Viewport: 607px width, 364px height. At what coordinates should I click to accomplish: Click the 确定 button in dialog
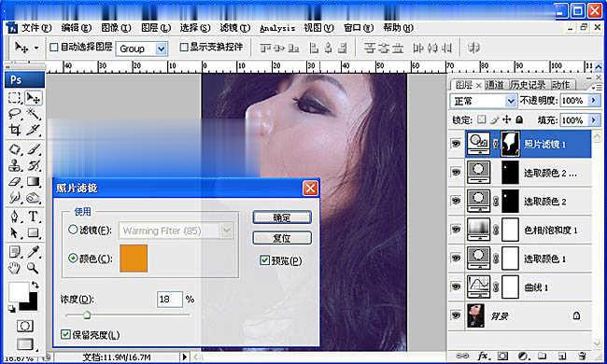[x=282, y=217]
